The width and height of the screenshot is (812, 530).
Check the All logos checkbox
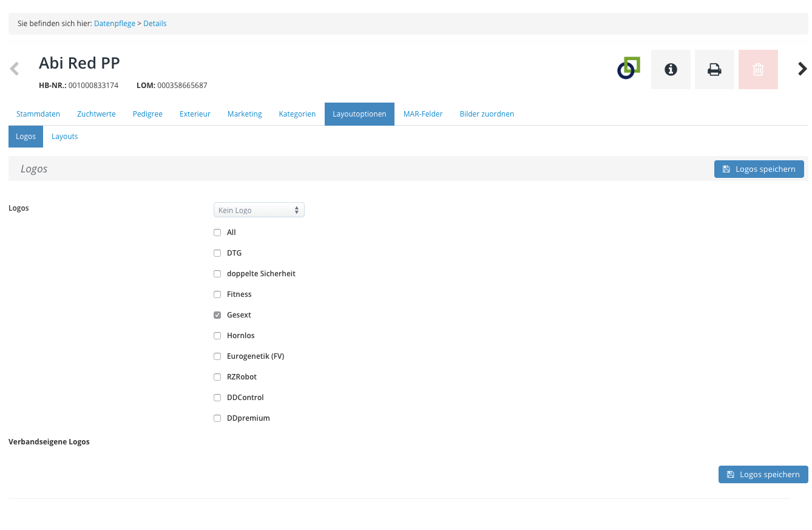217,233
